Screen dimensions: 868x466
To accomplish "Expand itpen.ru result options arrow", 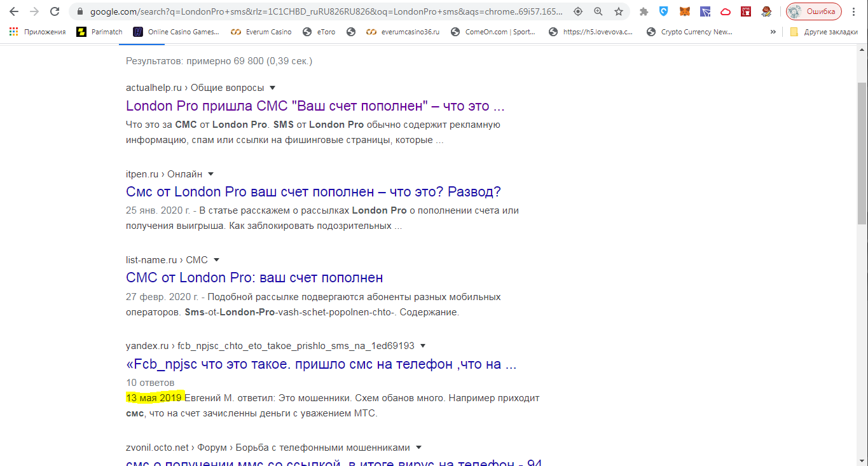I will point(211,174).
